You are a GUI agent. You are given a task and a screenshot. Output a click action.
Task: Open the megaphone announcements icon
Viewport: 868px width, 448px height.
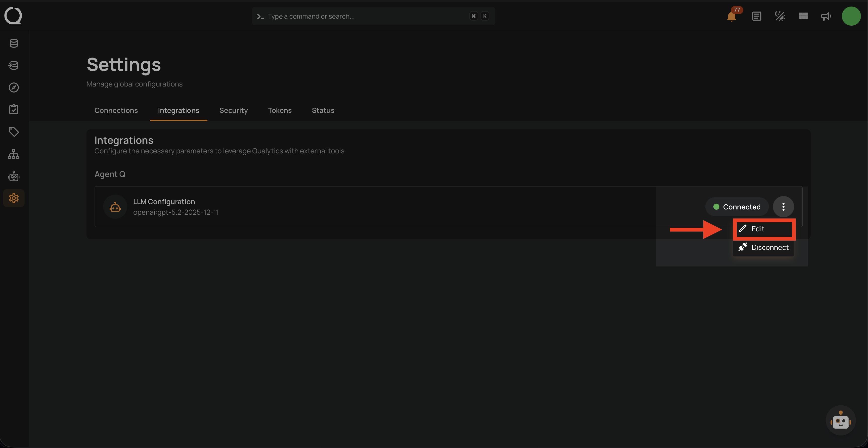click(826, 16)
